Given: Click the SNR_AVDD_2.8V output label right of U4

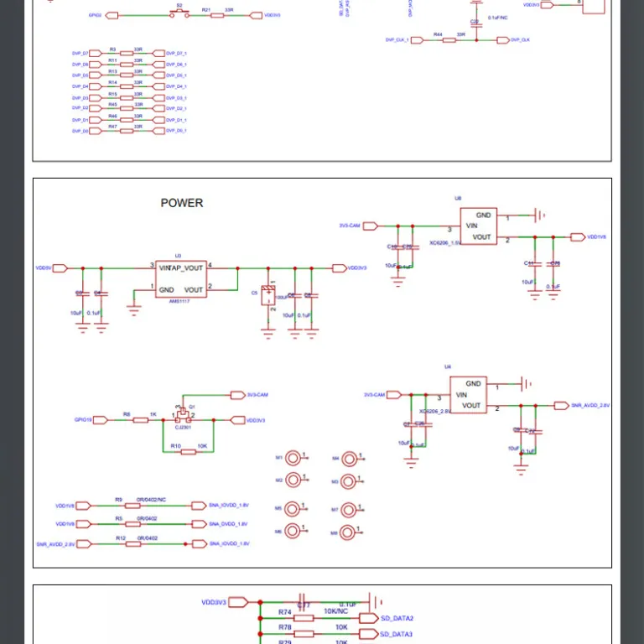Looking at the screenshot, I should (590, 405).
